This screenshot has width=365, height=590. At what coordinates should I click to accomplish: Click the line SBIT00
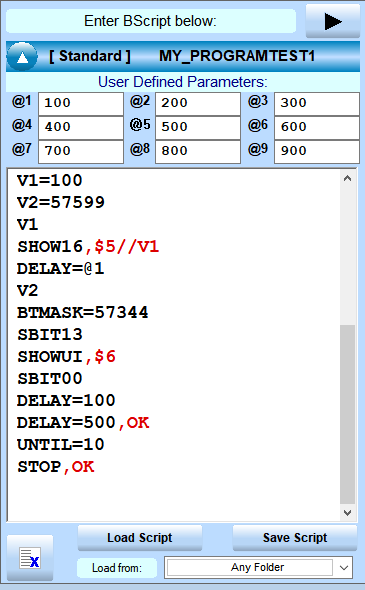point(50,379)
